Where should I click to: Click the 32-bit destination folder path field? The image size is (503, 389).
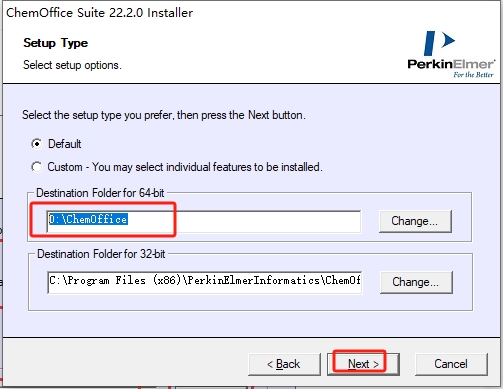[204, 282]
